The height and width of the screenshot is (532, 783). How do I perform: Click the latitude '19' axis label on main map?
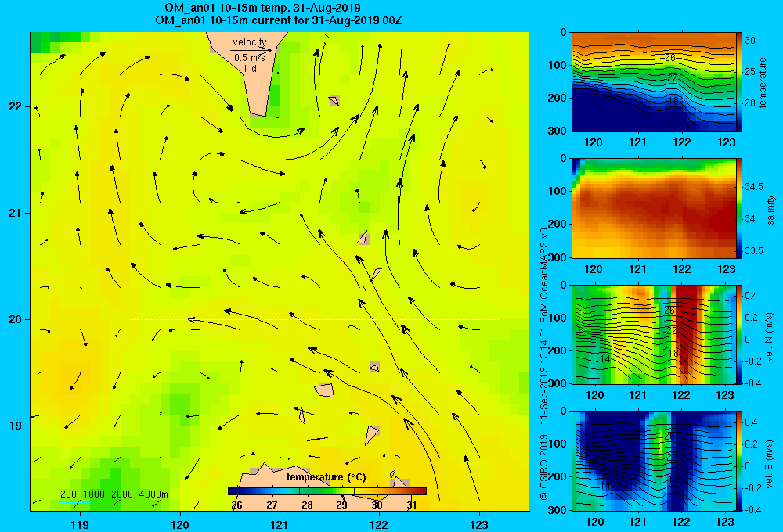[16, 426]
